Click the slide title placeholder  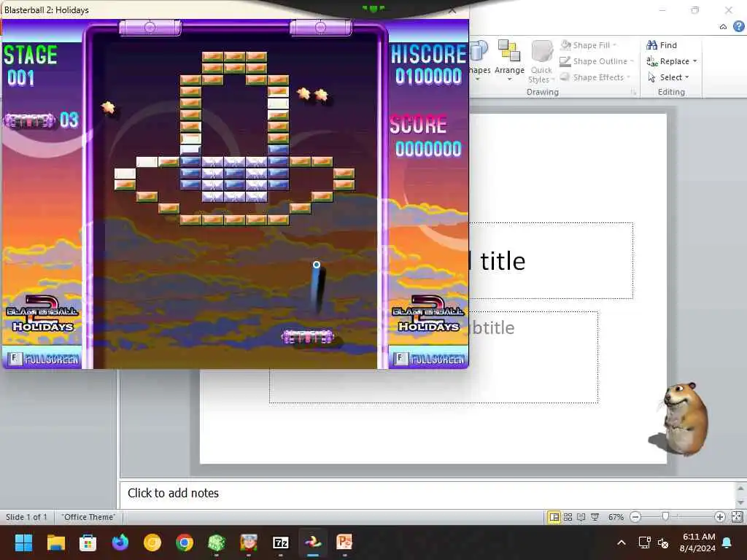tap(551, 261)
